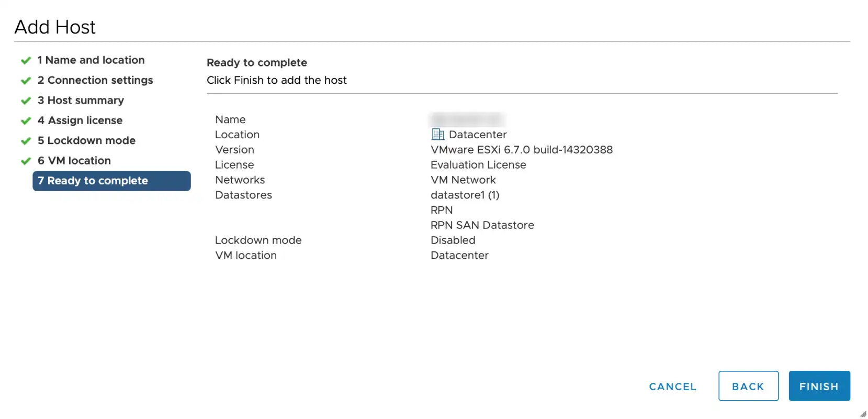Click the green checkmark for Assign license
The image size is (868, 419).
click(26, 121)
